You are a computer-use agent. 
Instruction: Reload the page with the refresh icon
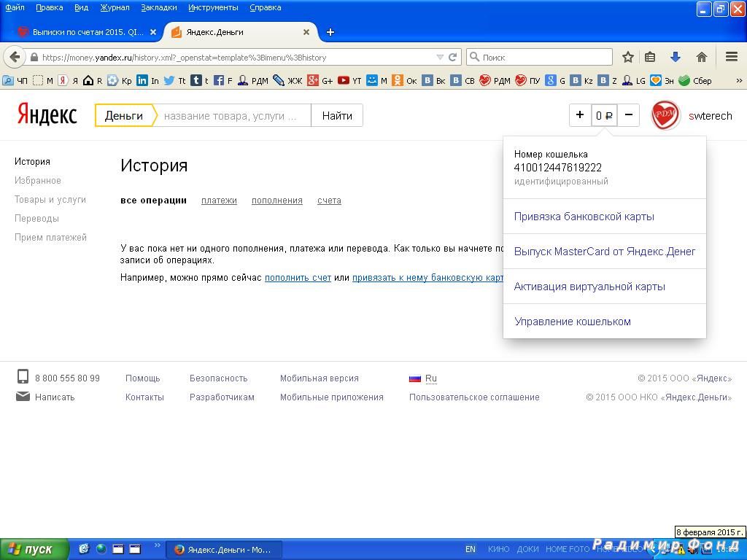[x=452, y=57]
